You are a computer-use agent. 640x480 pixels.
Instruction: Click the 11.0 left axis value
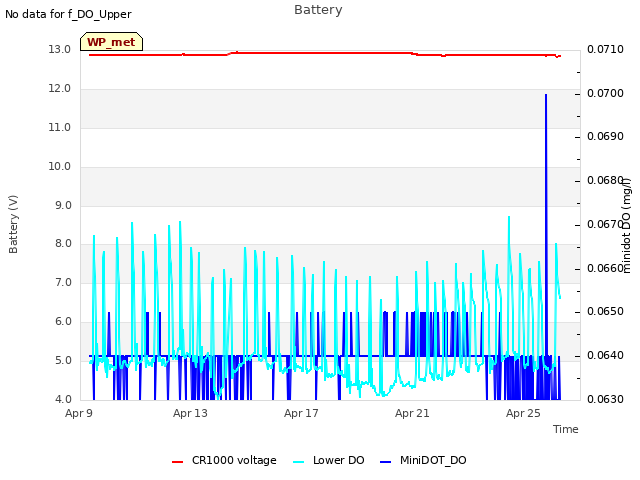click(x=60, y=127)
